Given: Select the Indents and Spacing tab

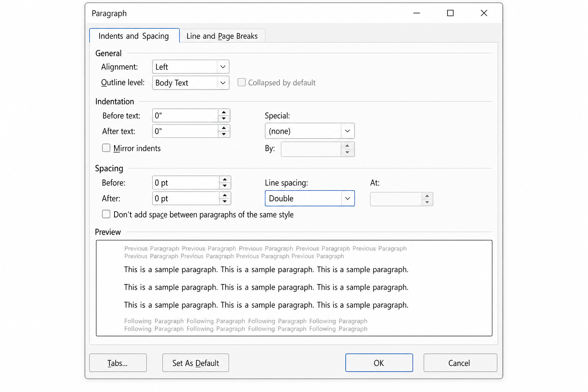Looking at the screenshot, I should click(134, 36).
